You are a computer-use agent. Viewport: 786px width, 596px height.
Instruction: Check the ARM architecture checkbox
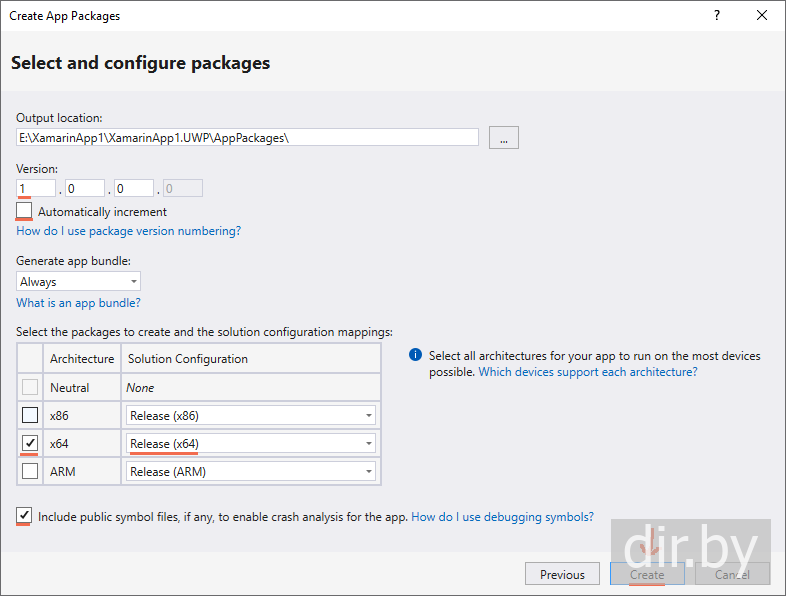coord(30,471)
